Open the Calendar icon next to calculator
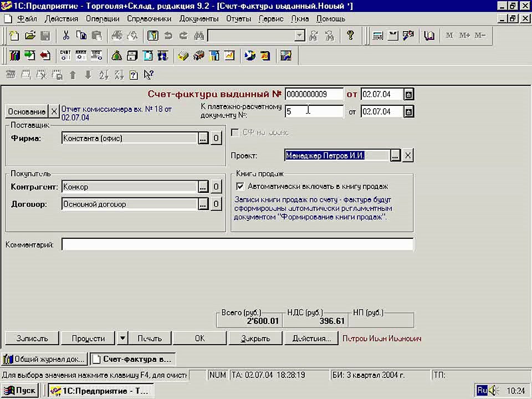The height and width of the screenshot is (399, 532). point(393,35)
